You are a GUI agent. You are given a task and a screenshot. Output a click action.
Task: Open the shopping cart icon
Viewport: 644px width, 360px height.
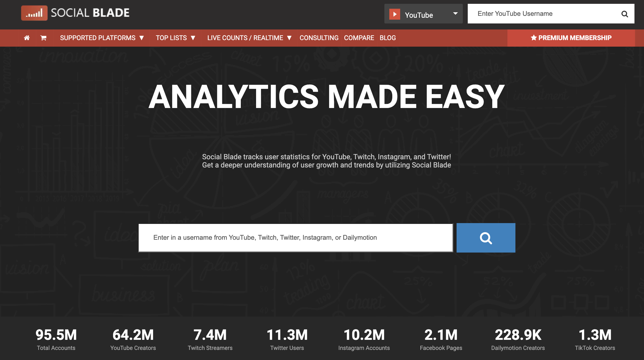click(x=43, y=38)
